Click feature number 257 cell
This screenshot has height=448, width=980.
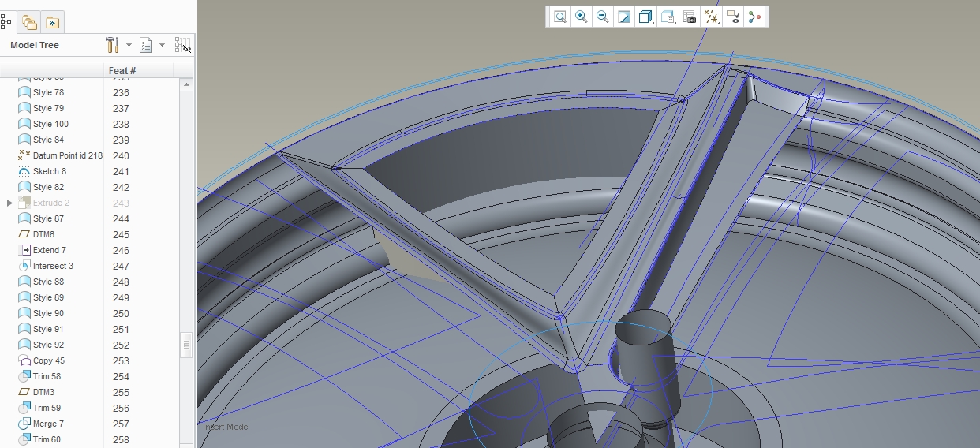click(x=121, y=424)
